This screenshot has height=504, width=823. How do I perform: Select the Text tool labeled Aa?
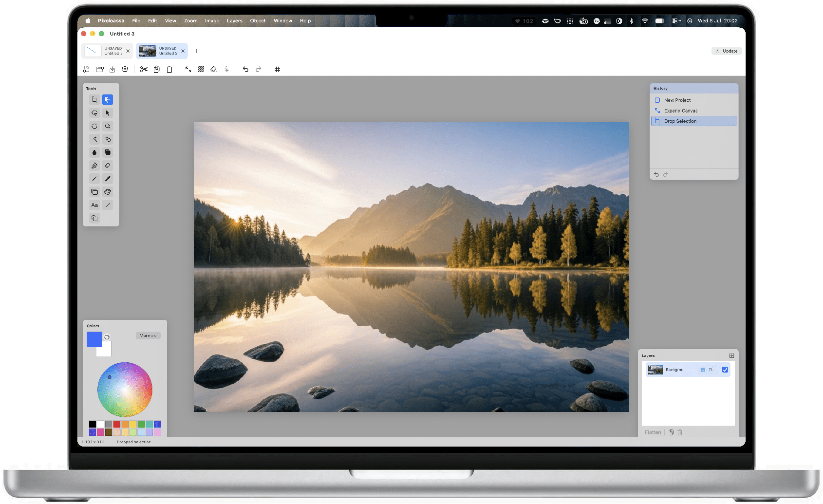tap(94, 205)
